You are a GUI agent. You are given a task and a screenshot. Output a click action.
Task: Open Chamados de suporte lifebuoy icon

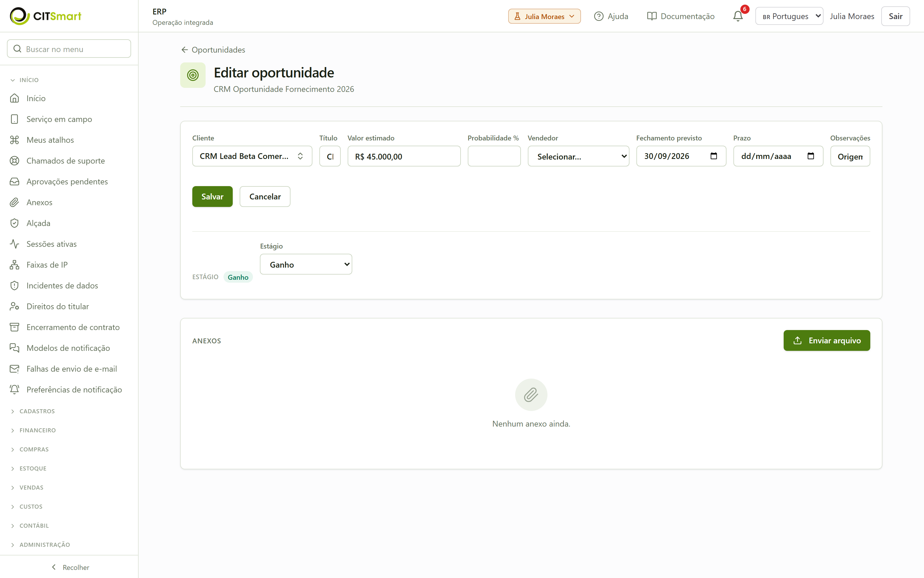coord(14,161)
